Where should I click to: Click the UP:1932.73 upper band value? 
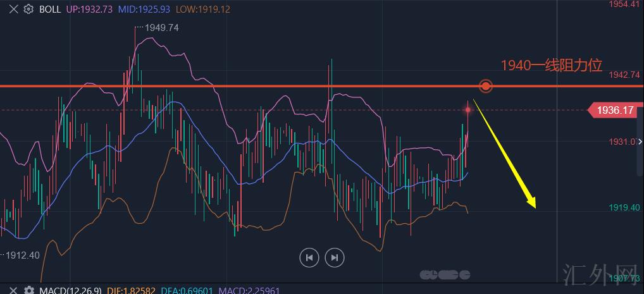click(x=89, y=9)
